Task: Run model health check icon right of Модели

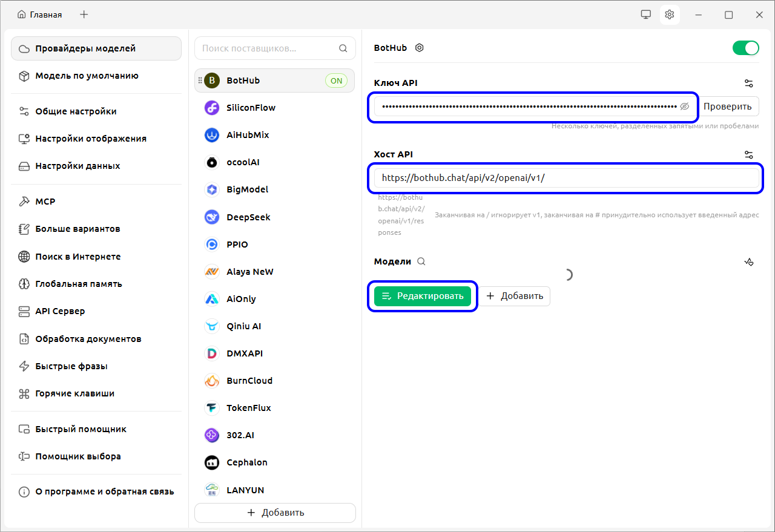Action: 749,262
